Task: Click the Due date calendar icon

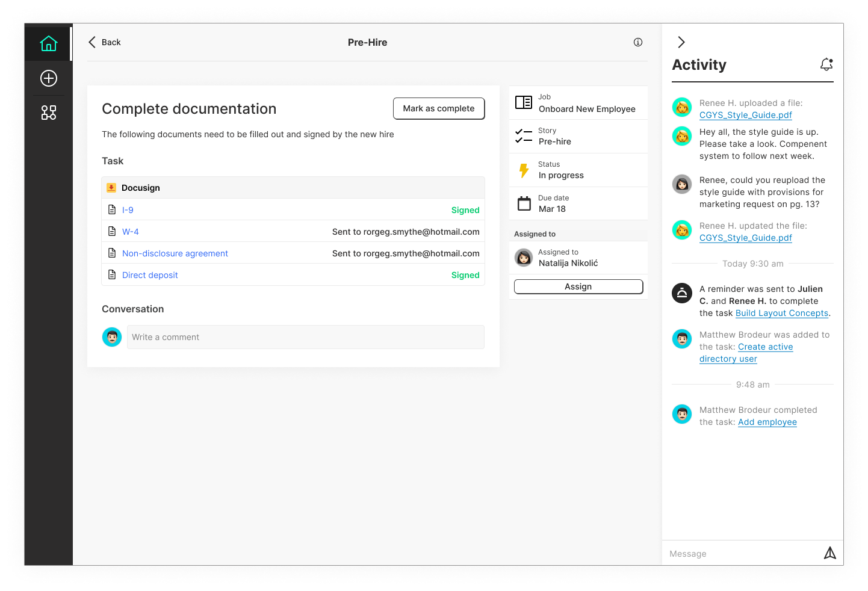Action: click(524, 203)
